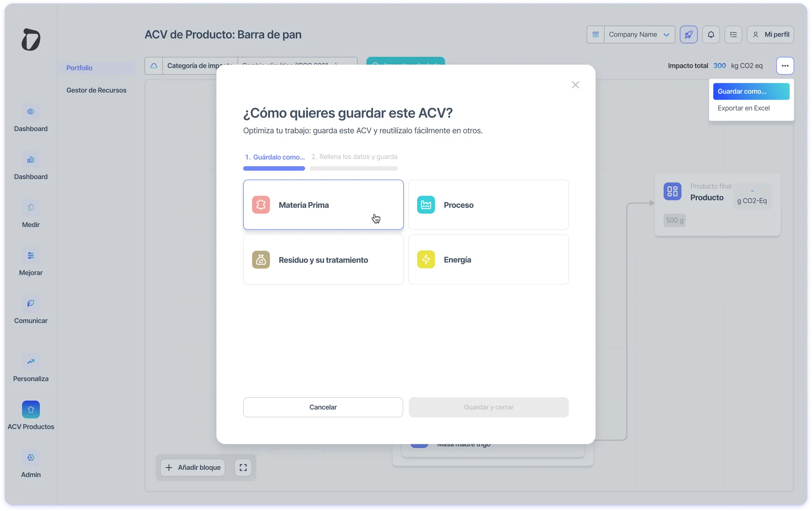Click fullscreen icon next to Añadir bloque
This screenshot has width=812, height=511.
point(243,467)
